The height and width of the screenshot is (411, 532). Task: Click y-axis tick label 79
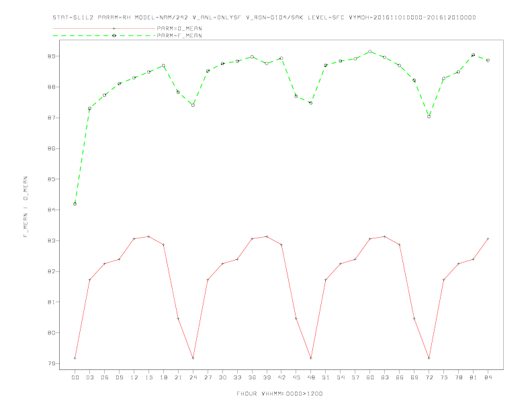coord(51,363)
